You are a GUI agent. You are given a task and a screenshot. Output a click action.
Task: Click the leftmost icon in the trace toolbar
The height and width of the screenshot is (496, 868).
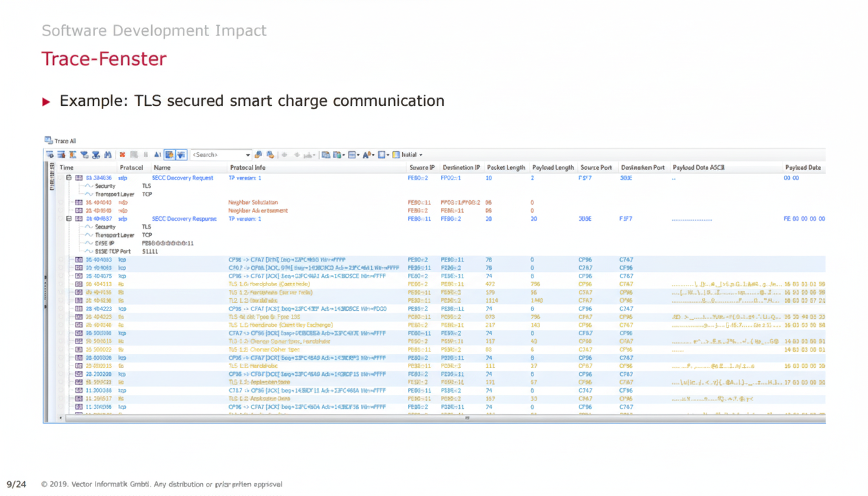point(49,155)
